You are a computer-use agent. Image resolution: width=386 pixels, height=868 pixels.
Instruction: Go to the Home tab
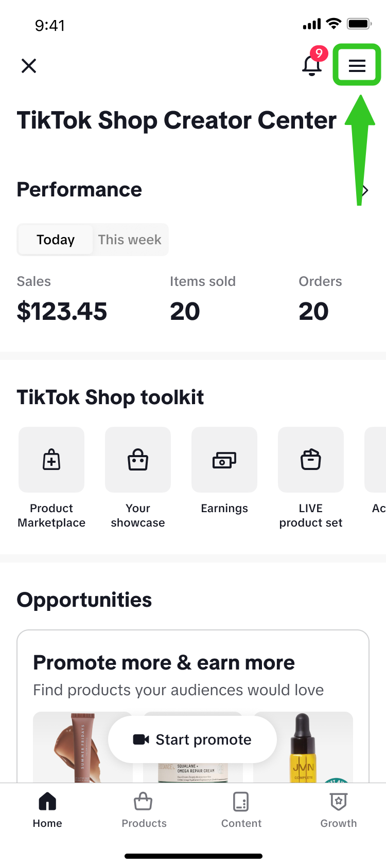point(47,810)
